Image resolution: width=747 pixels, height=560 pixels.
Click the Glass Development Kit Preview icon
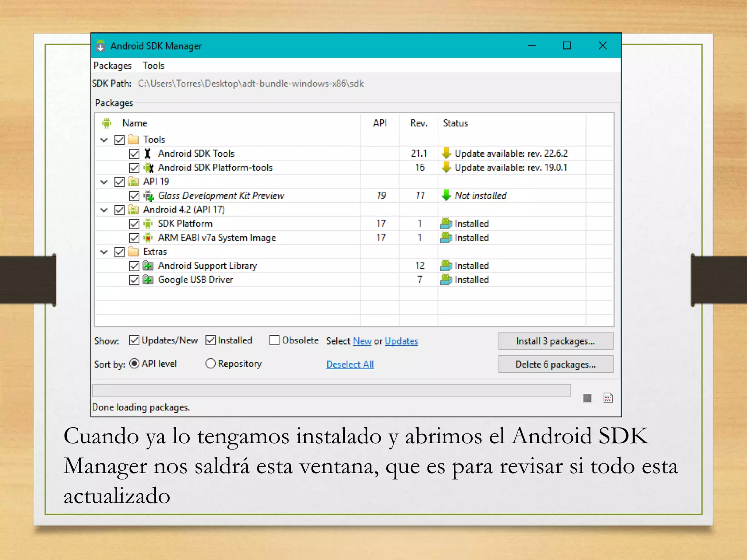tap(148, 196)
